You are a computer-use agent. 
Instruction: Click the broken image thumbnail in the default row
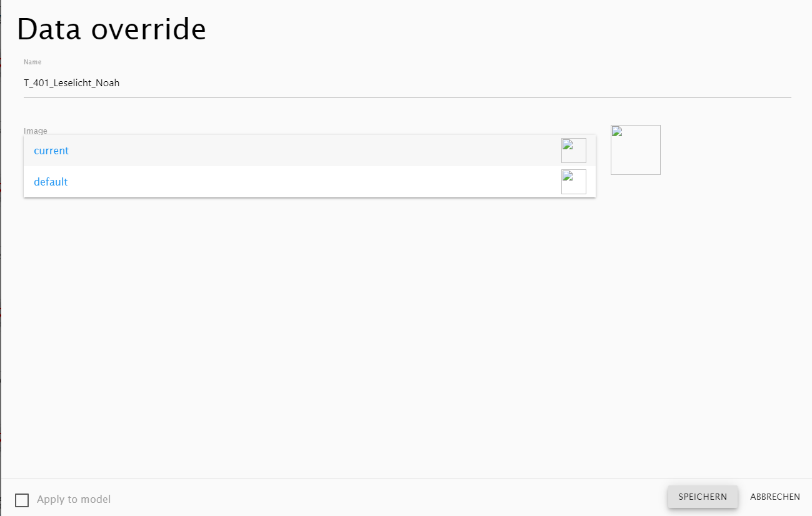click(x=573, y=182)
